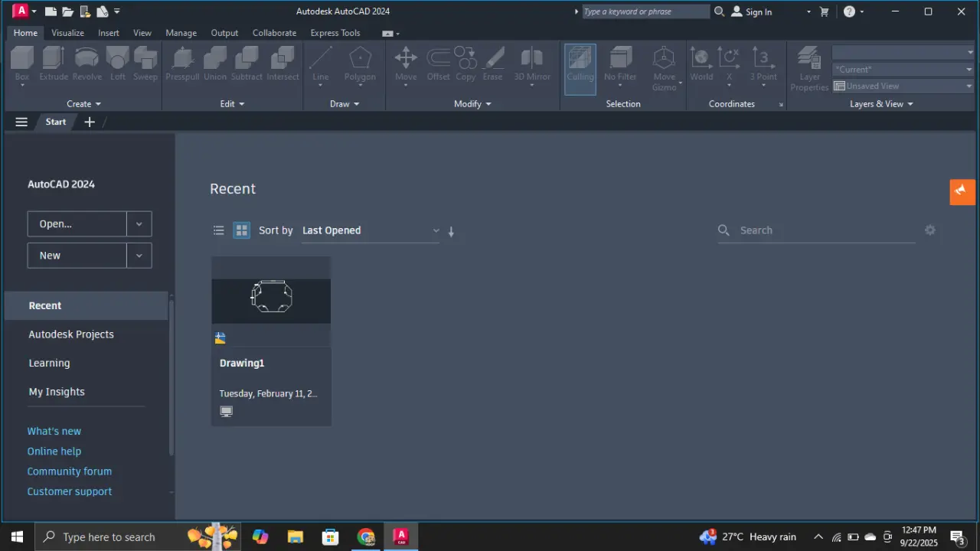
Task: Select the Erase tool
Action: (492, 64)
